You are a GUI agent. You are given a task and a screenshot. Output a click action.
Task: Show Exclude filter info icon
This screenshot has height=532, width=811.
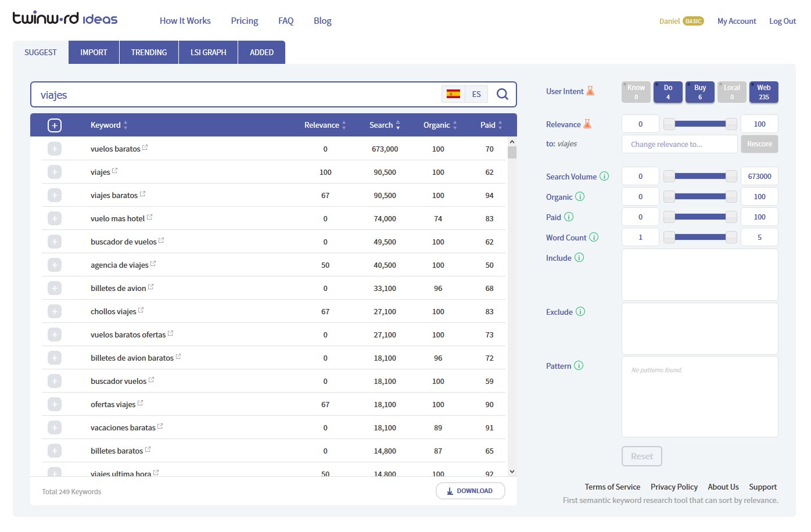[580, 311]
